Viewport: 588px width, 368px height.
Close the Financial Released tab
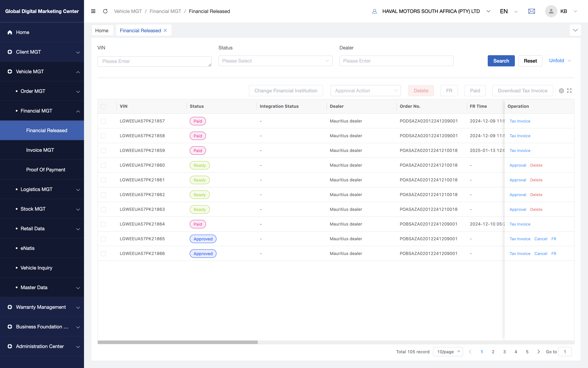(x=165, y=30)
